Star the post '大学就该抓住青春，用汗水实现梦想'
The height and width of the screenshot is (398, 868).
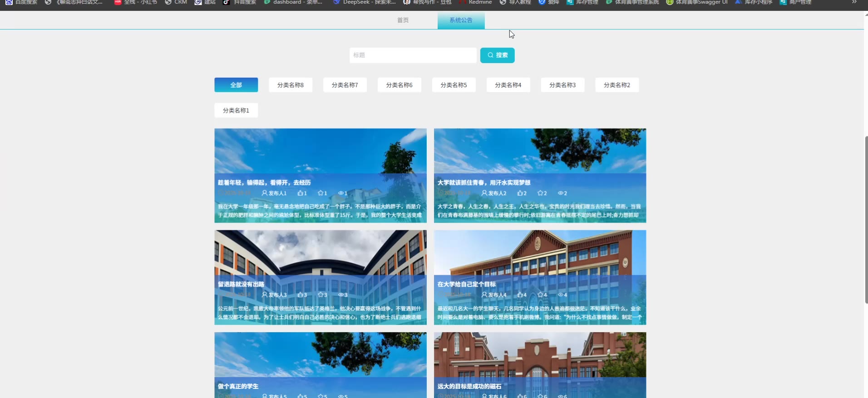click(x=540, y=193)
